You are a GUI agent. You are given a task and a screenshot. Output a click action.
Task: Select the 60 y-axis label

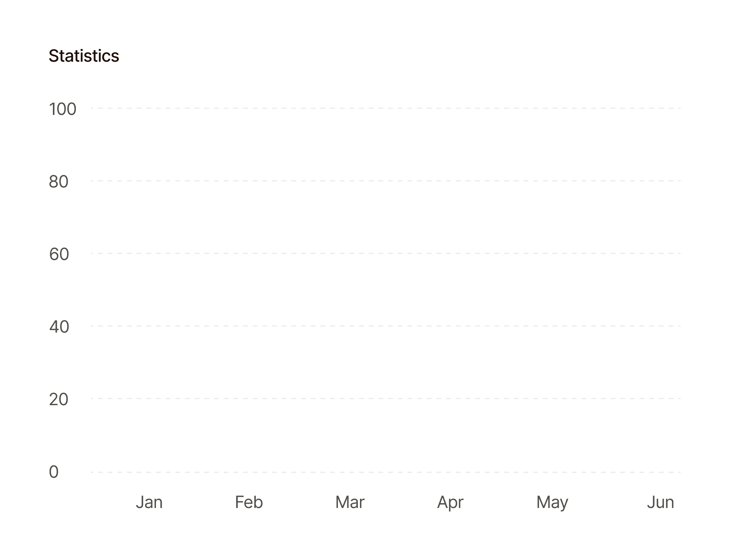click(59, 254)
